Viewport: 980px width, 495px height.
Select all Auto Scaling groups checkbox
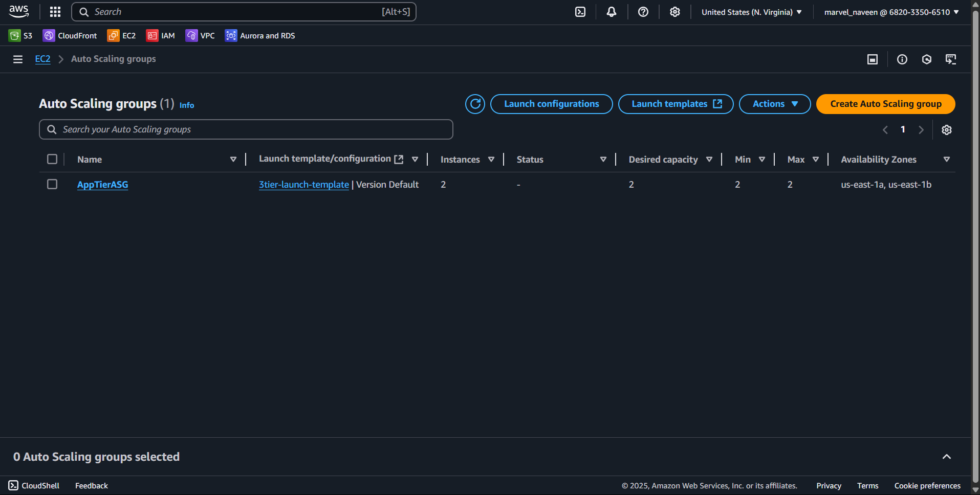[52, 159]
